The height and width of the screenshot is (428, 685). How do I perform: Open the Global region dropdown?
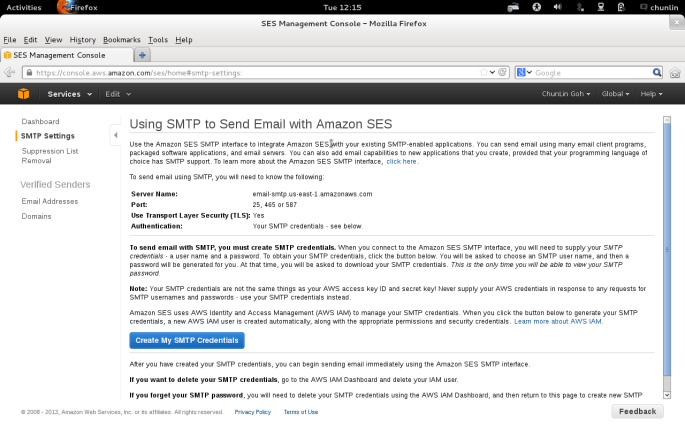[615, 94]
